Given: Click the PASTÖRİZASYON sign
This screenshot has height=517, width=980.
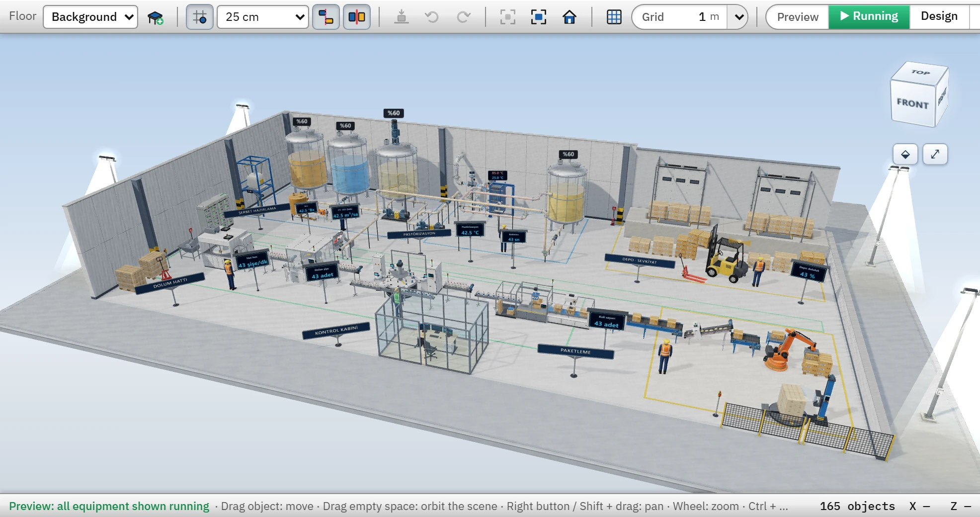Looking at the screenshot, I should coord(419,234).
